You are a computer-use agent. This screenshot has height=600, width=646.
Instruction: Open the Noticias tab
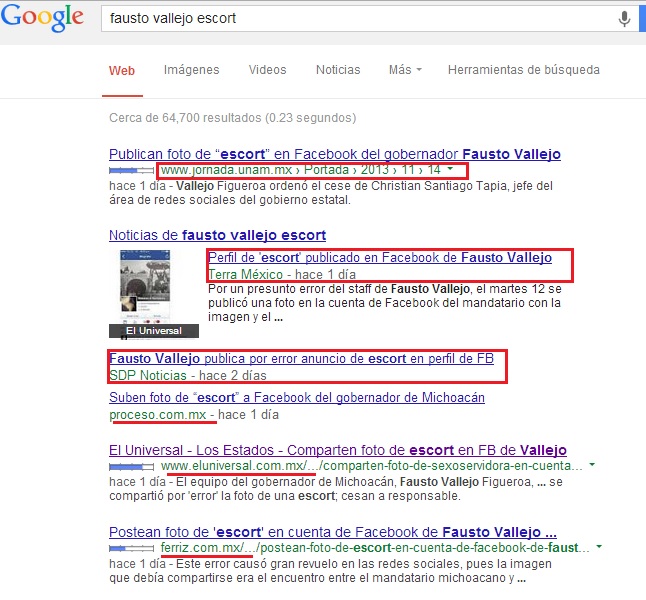338,70
